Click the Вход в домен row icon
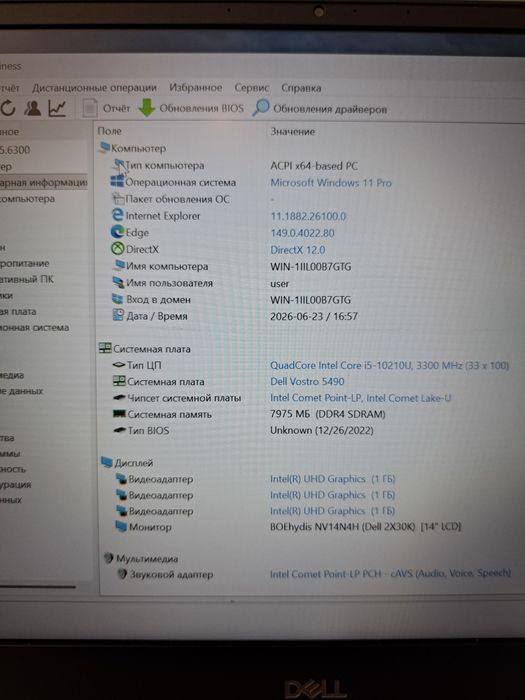This screenshot has height=700, width=525. 118,299
